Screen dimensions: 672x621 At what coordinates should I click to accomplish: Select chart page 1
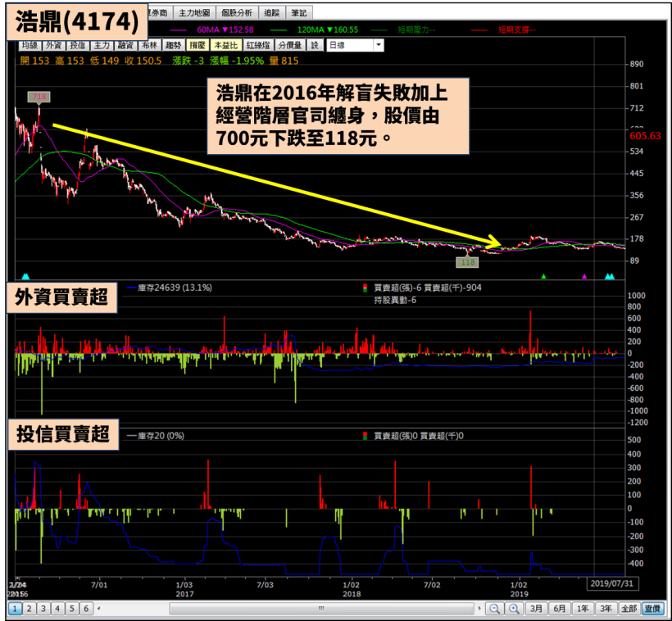click(x=15, y=609)
